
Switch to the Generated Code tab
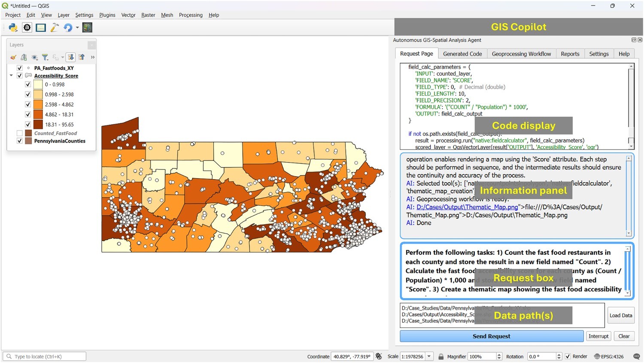coord(462,54)
